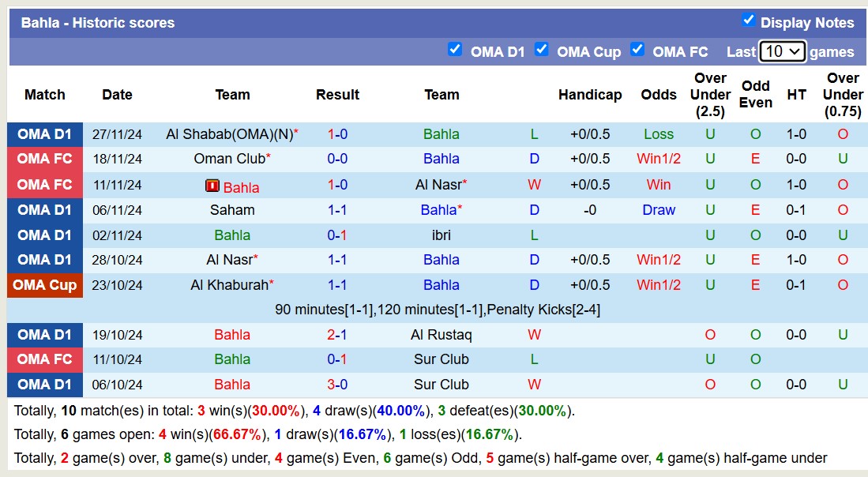Toggle the Display Notes checkbox
The height and width of the screenshot is (477, 868).
click(x=749, y=20)
